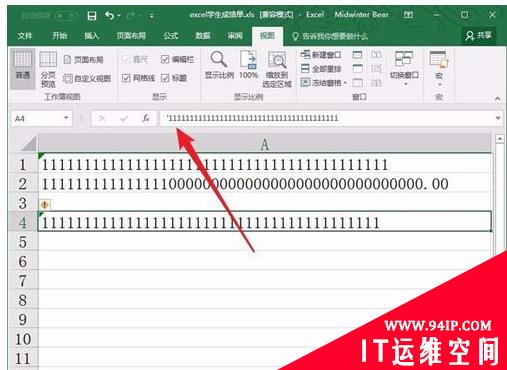Expand the formula bar with the chevron
This screenshot has height=370, width=507.
click(x=498, y=118)
